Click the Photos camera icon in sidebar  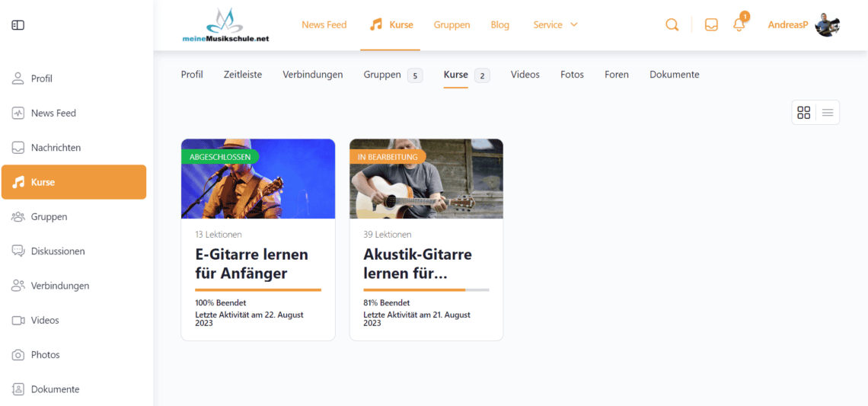[18, 354]
